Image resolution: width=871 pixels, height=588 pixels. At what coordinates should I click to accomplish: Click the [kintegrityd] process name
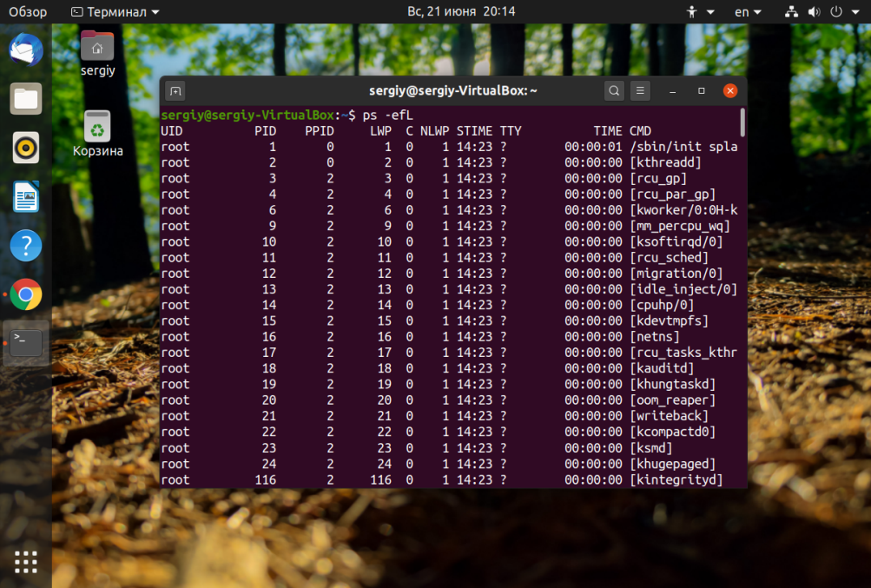pyautogui.click(x=676, y=479)
